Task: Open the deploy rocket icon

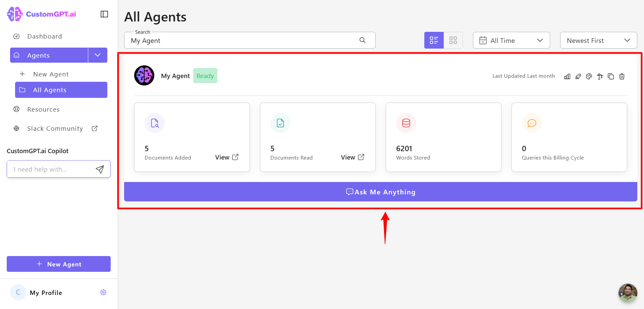Action: click(578, 76)
